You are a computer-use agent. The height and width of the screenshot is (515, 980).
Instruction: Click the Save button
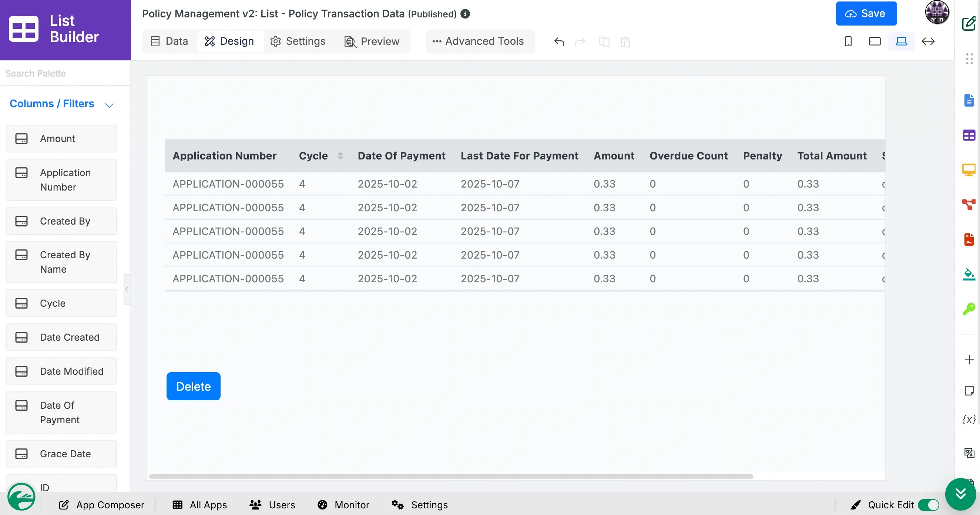866,14
